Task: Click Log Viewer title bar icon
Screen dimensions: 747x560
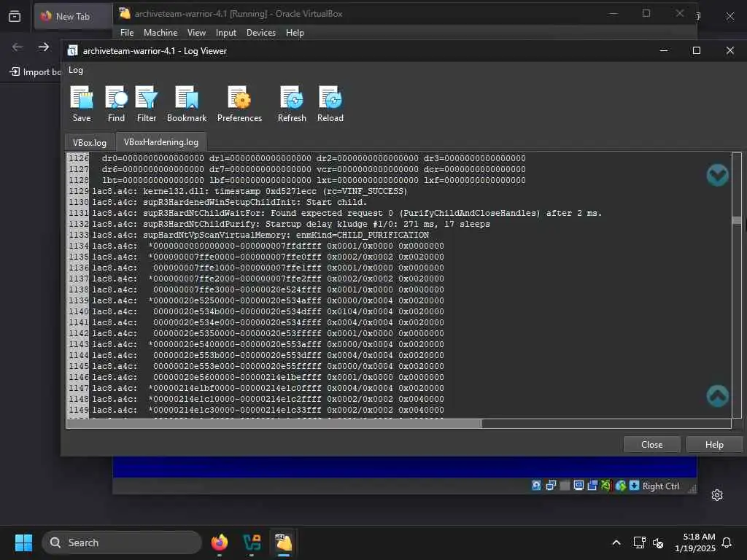Action: click(x=72, y=50)
